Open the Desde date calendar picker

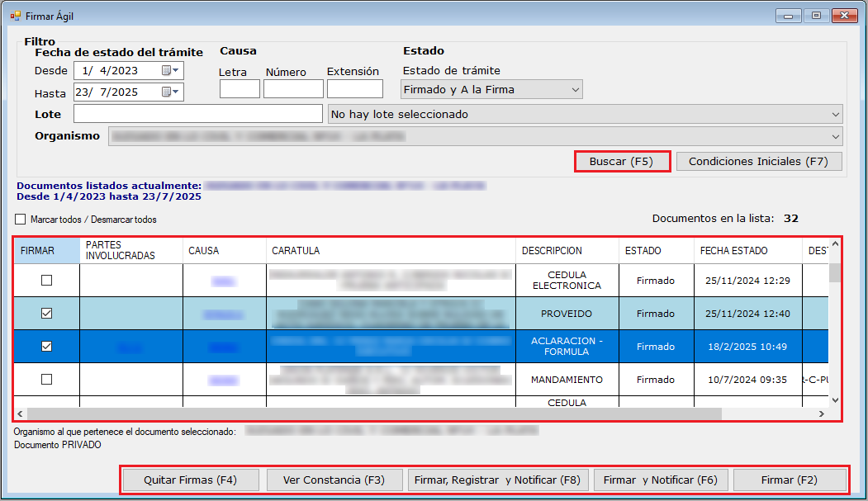[170, 71]
